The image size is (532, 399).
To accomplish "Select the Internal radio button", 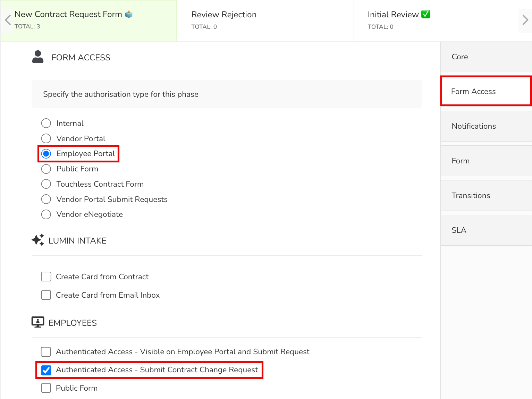I will click(46, 123).
